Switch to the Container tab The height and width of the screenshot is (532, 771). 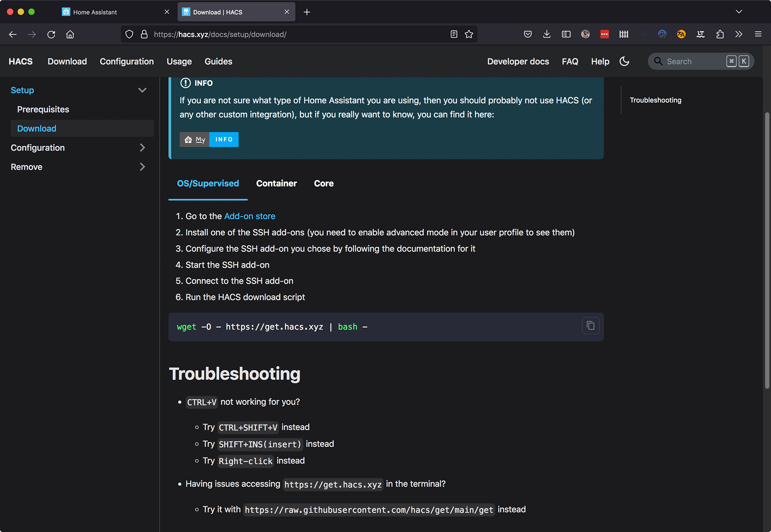click(x=276, y=183)
